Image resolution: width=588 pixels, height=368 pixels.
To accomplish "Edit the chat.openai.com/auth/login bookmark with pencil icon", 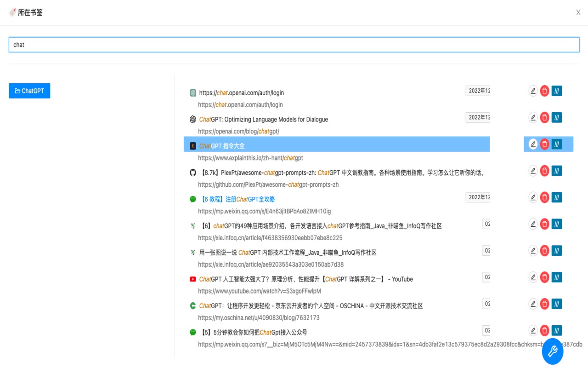I will pyautogui.click(x=533, y=91).
